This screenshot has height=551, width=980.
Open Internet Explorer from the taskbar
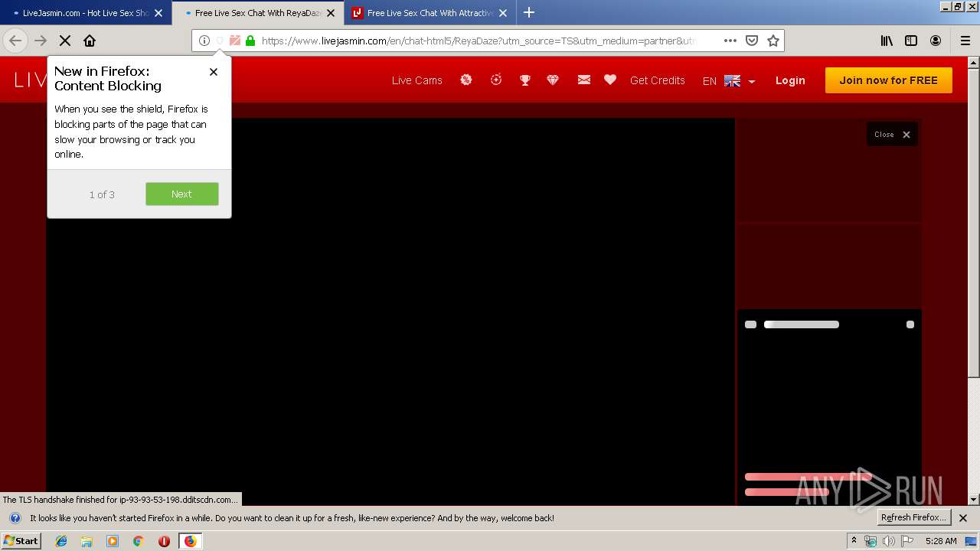[x=61, y=541]
